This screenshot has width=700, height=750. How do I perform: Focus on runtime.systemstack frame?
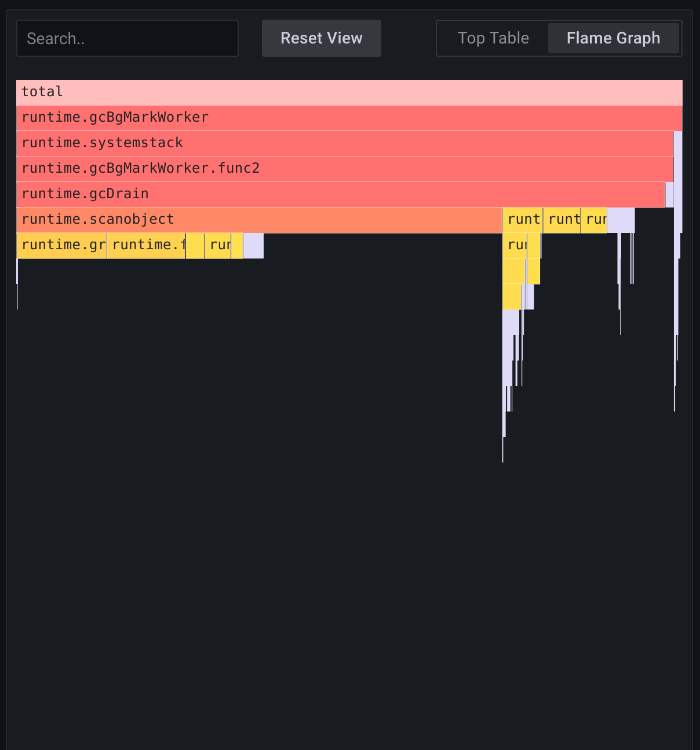click(345, 143)
